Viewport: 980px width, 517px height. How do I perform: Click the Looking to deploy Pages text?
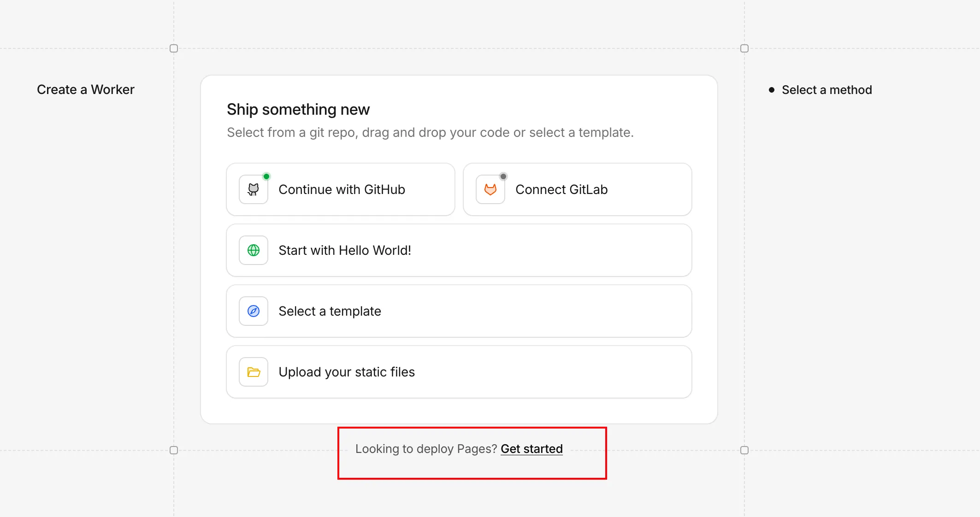point(426,449)
